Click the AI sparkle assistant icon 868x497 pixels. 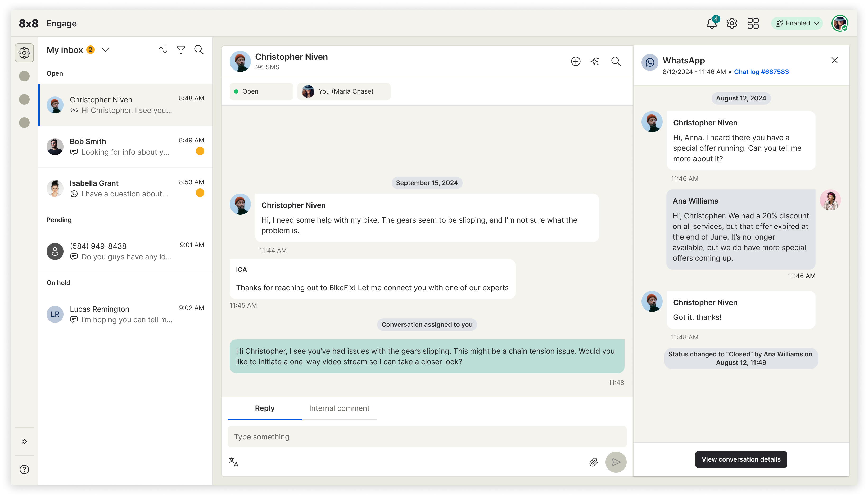595,61
